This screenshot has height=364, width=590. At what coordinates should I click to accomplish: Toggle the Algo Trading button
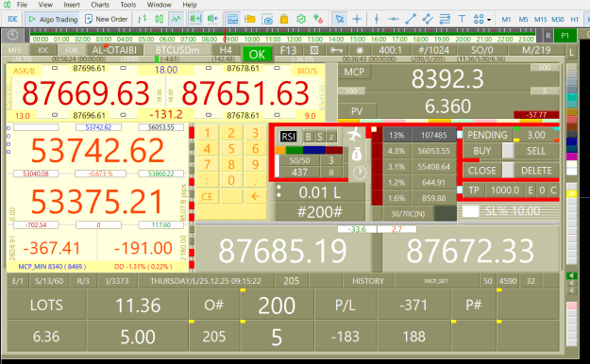[53, 19]
